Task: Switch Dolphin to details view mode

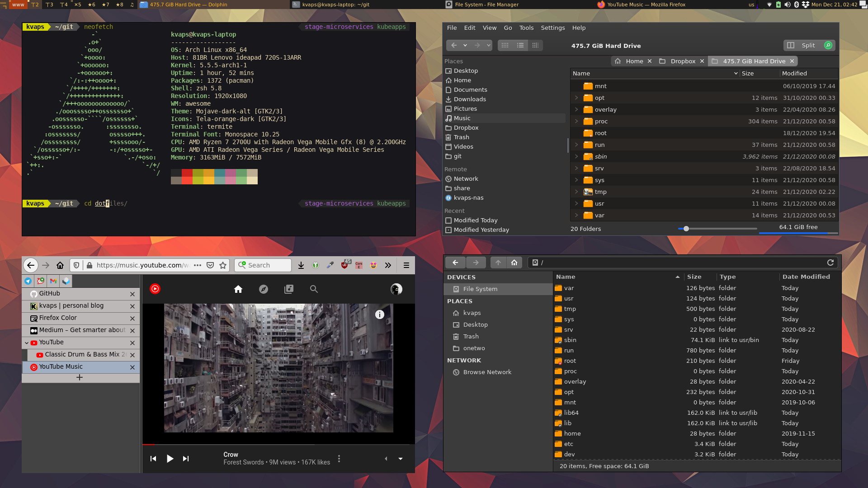Action: 535,45
